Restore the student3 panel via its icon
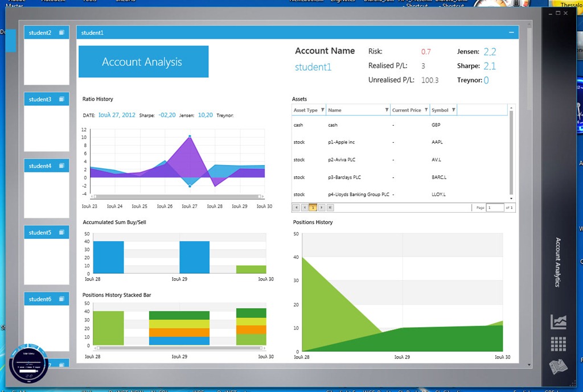The height and width of the screenshot is (392, 583). [61, 99]
